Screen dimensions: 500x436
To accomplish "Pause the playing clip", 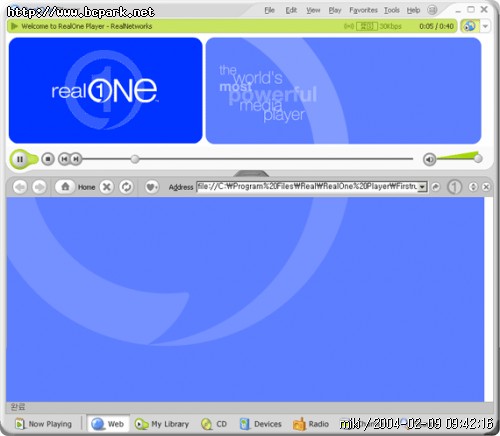I will tap(20, 159).
